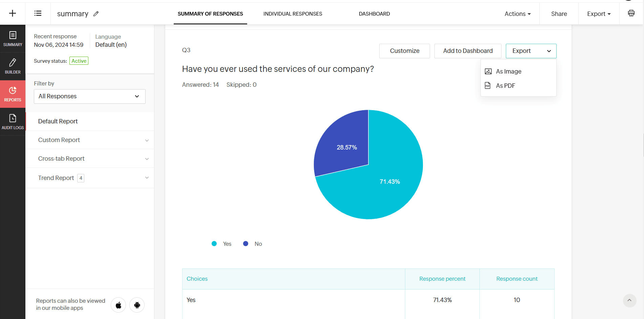This screenshot has height=319, width=644.
Task: Open the Actions dropdown menu
Action: tap(517, 14)
